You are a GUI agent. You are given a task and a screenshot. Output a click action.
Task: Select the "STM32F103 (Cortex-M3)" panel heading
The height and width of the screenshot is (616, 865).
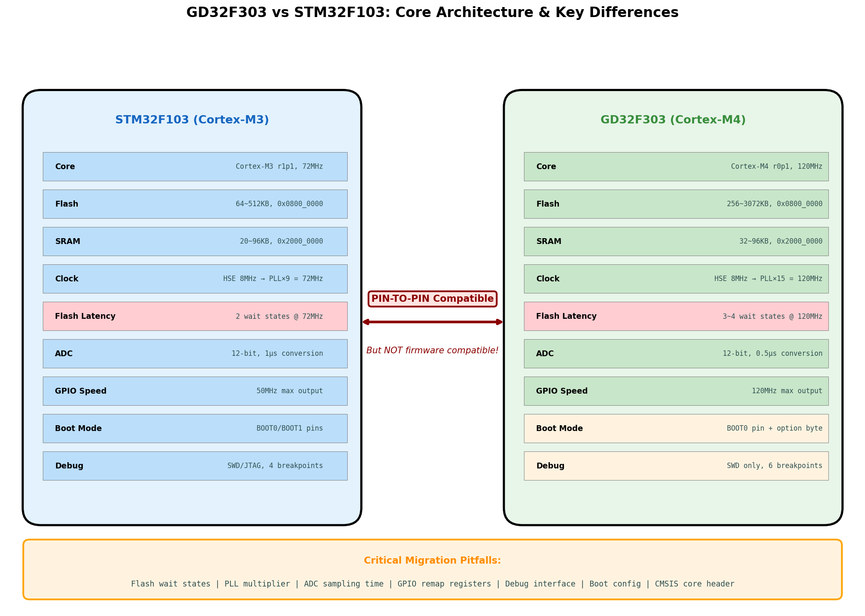coord(192,120)
